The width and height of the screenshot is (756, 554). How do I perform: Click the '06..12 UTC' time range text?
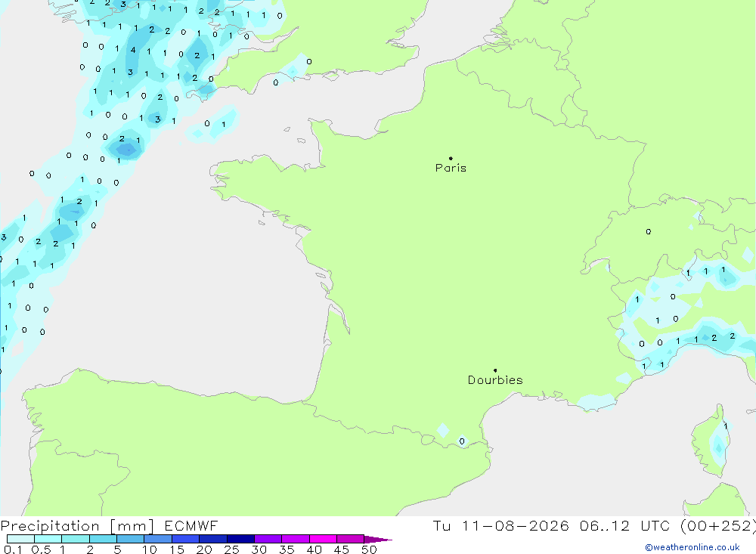click(624, 525)
